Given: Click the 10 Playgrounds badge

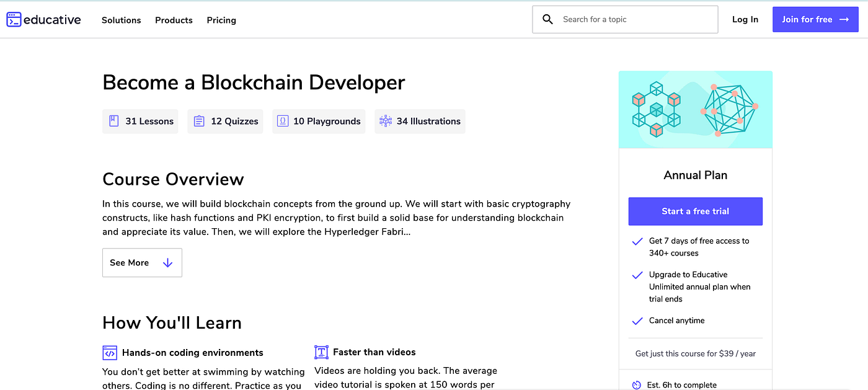Looking at the screenshot, I should [319, 122].
